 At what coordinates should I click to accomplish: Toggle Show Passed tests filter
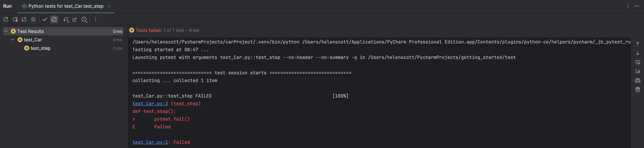click(45, 19)
